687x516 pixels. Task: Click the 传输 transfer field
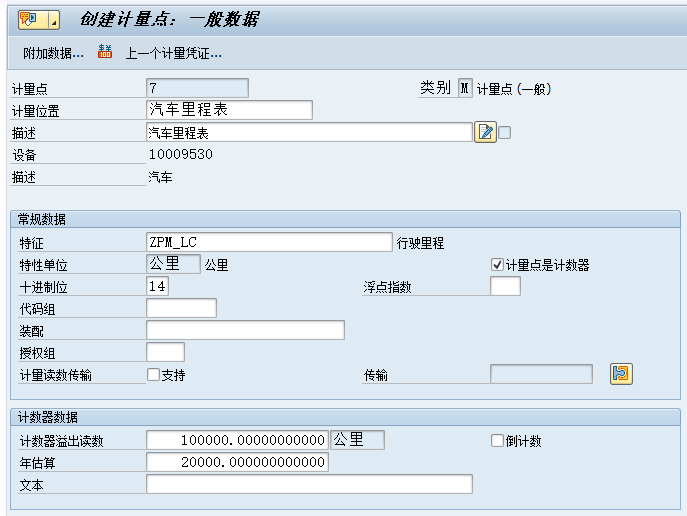[542, 374]
